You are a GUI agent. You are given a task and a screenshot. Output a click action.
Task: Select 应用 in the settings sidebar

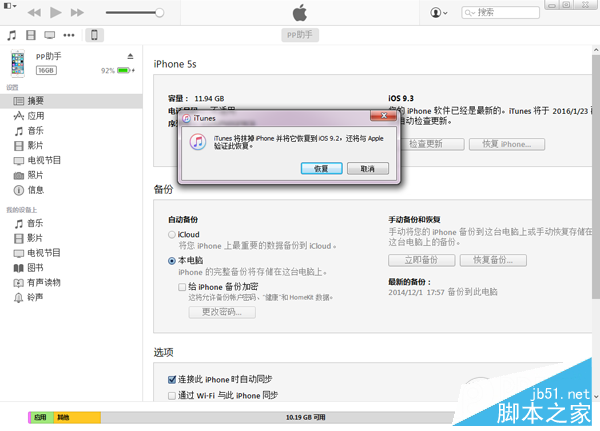point(71,116)
